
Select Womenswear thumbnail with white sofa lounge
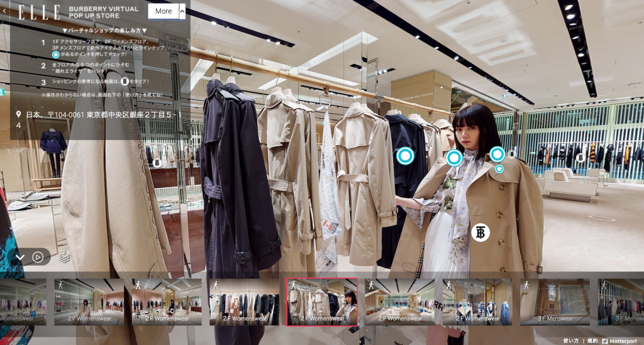click(x=399, y=302)
